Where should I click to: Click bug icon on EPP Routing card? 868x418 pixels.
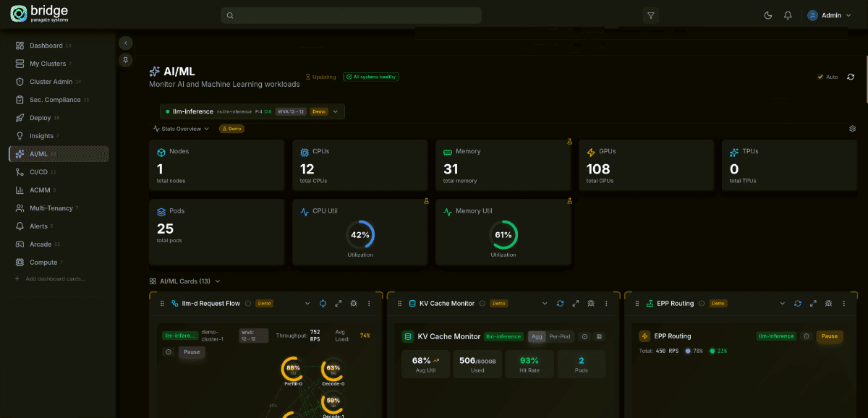click(828, 304)
